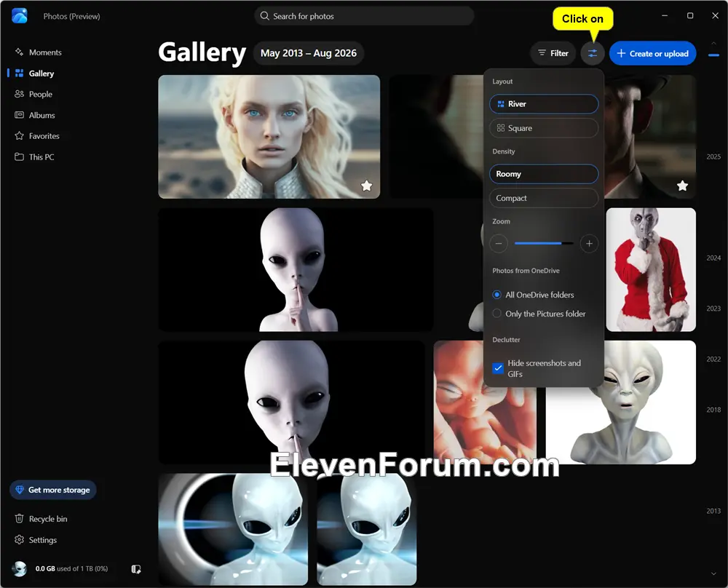The width and height of the screenshot is (728, 588).
Task: Click timeline scroll up chevron
Action: click(x=713, y=43)
